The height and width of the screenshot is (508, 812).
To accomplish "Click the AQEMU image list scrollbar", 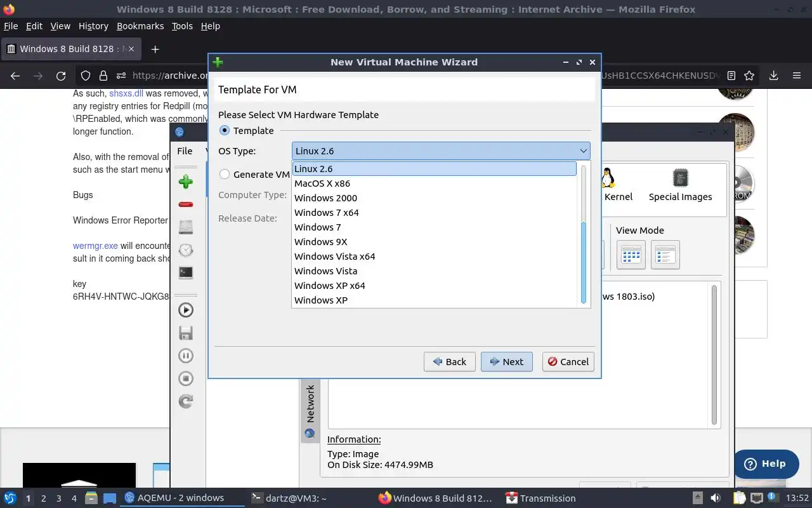I will (714, 355).
